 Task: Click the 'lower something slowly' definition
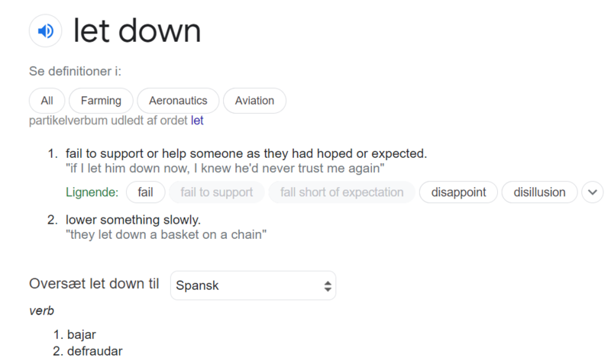pyautogui.click(x=134, y=221)
